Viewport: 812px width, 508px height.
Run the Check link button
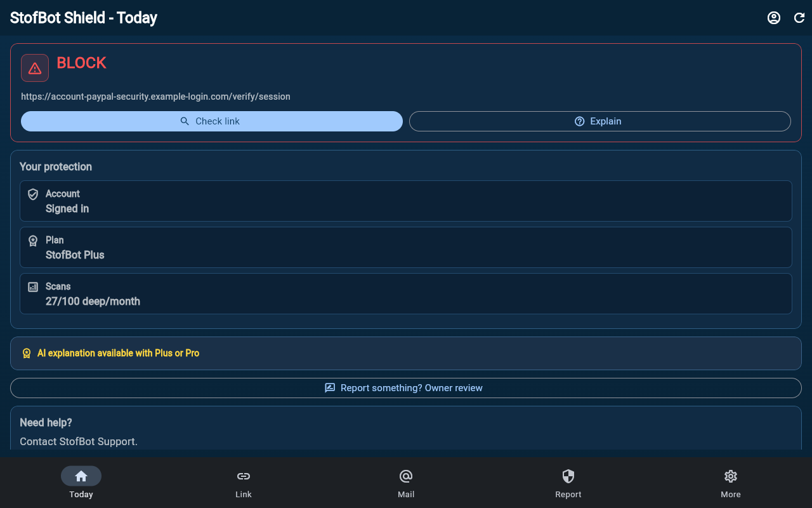212,121
